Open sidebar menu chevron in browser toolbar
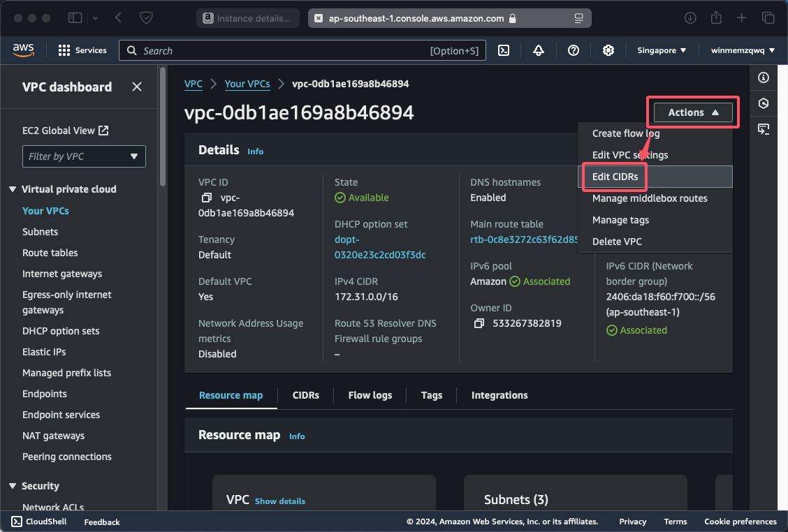Viewport: 788px width, 532px height. 96,18
